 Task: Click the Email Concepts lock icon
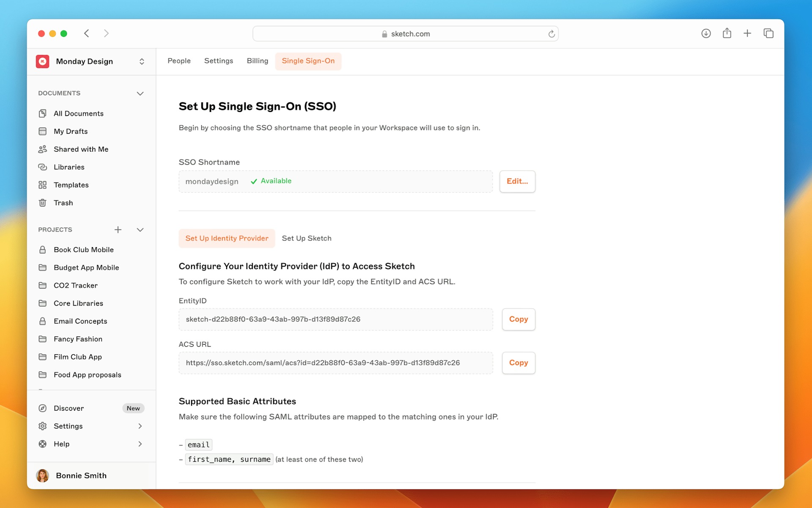(x=42, y=321)
